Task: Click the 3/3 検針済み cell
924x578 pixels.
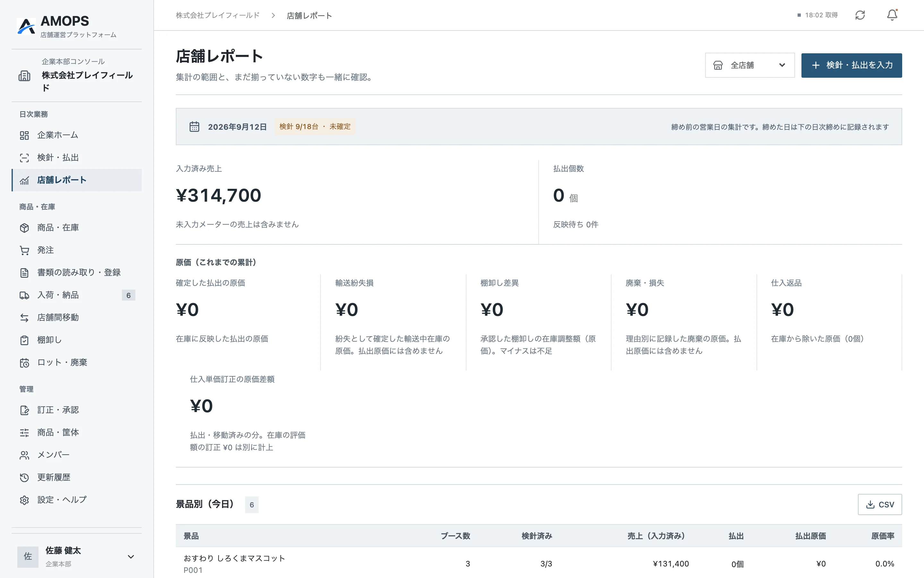Action: 546,564
